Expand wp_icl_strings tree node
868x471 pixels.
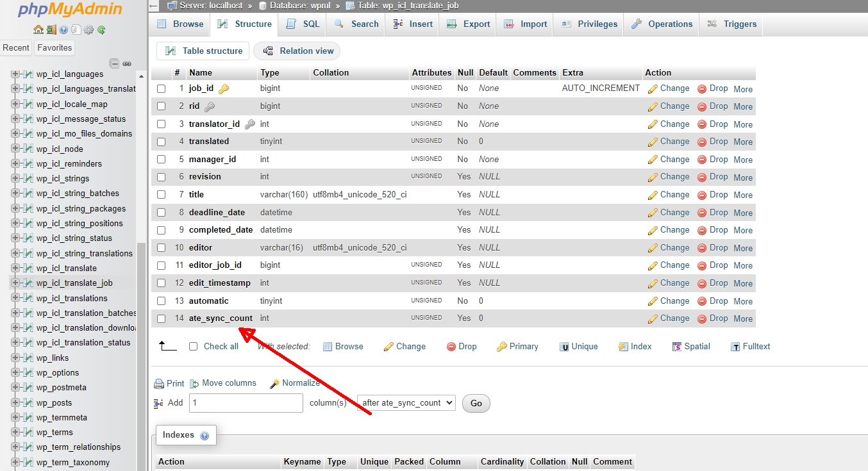[x=15, y=179]
